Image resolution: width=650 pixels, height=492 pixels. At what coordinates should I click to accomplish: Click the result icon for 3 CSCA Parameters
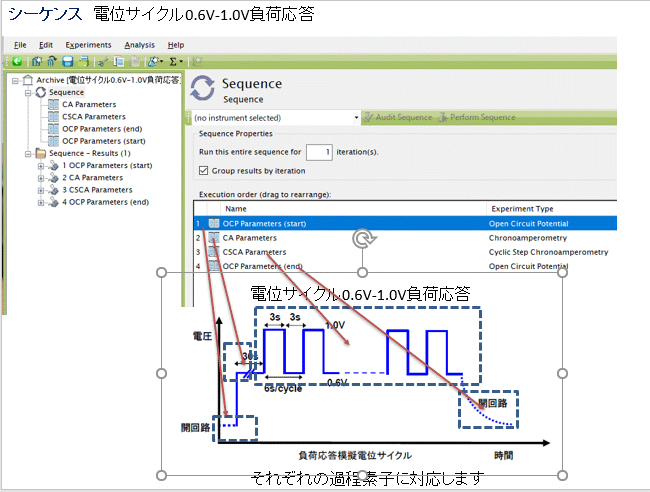coord(53,190)
